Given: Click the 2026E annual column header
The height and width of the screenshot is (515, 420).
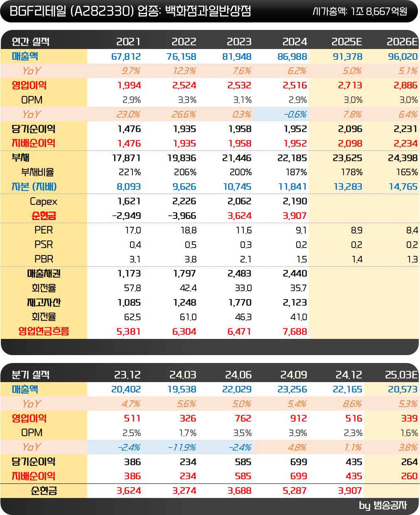Looking at the screenshot, I should pyautogui.click(x=402, y=42).
